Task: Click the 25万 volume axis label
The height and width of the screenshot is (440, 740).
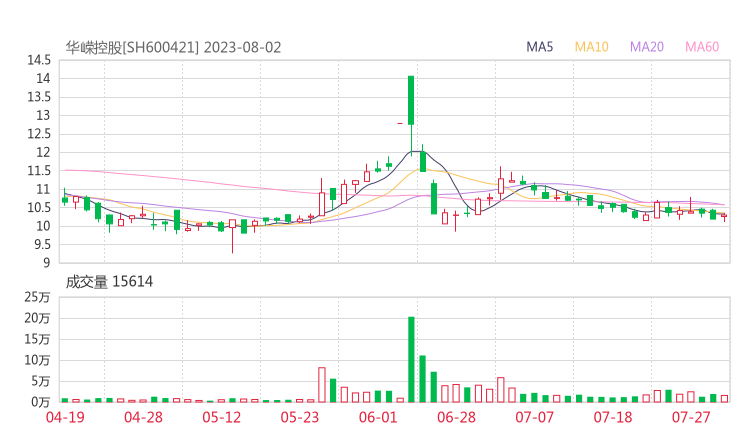Action: [37, 297]
